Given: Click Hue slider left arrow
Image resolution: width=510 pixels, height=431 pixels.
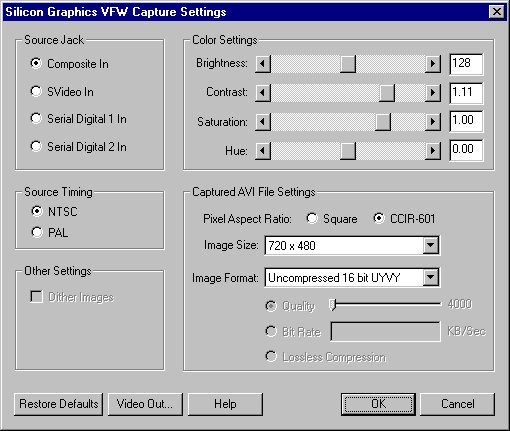Looking at the screenshot, I should pos(263,151).
